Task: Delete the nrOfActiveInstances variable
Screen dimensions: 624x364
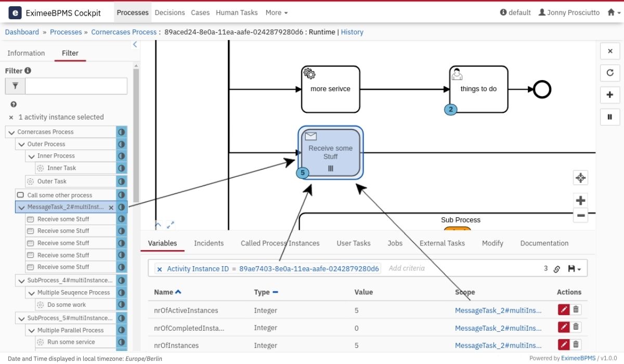Action: click(576, 309)
